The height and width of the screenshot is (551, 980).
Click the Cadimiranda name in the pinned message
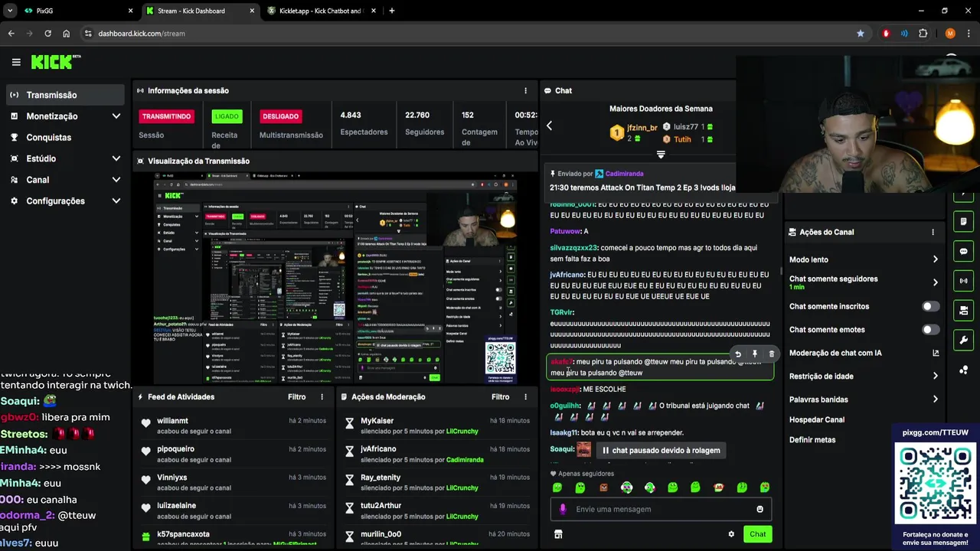pyautogui.click(x=624, y=174)
